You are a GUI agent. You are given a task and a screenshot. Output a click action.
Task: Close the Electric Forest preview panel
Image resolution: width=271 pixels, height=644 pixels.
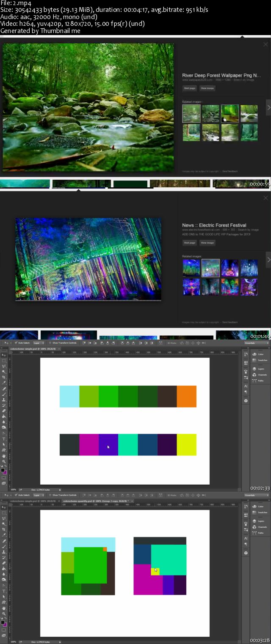(x=265, y=198)
